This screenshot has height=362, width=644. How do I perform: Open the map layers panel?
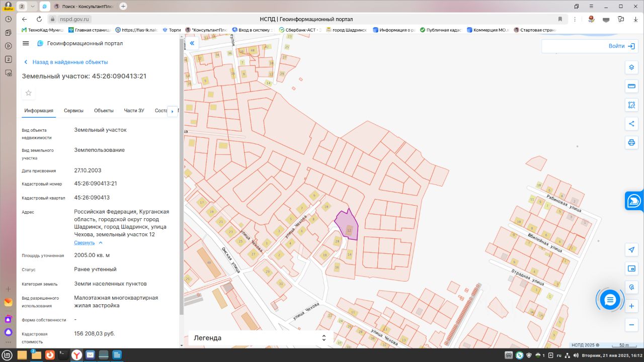[631, 68]
